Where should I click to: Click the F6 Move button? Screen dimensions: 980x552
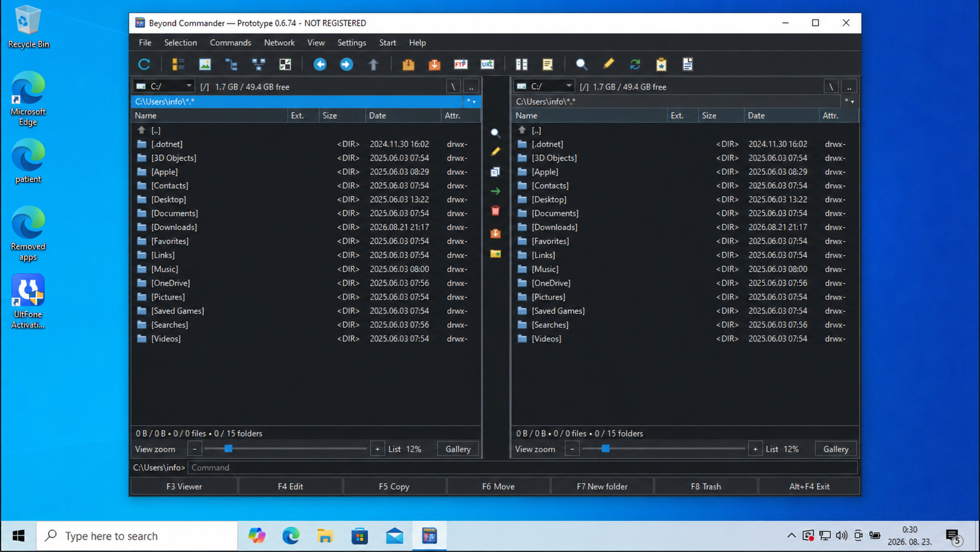point(498,486)
